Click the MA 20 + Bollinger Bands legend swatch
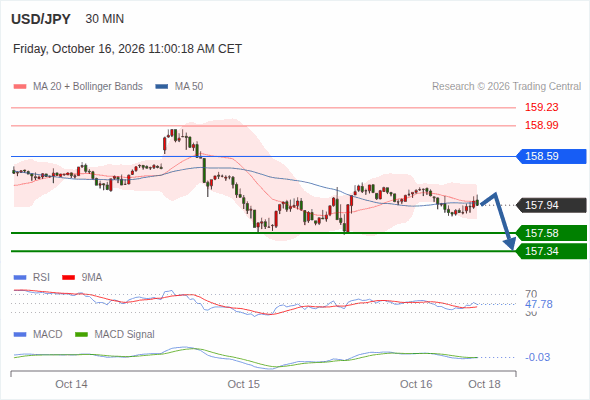 (20, 87)
